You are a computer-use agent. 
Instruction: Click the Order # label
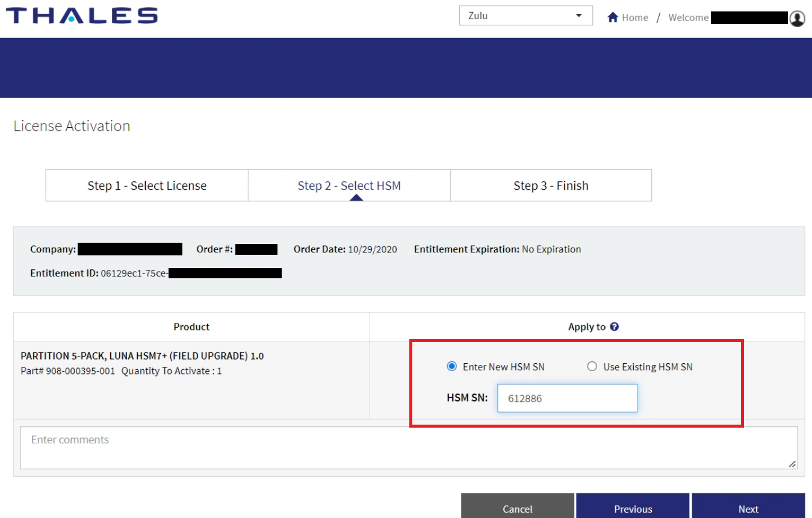click(x=214, y=249)
